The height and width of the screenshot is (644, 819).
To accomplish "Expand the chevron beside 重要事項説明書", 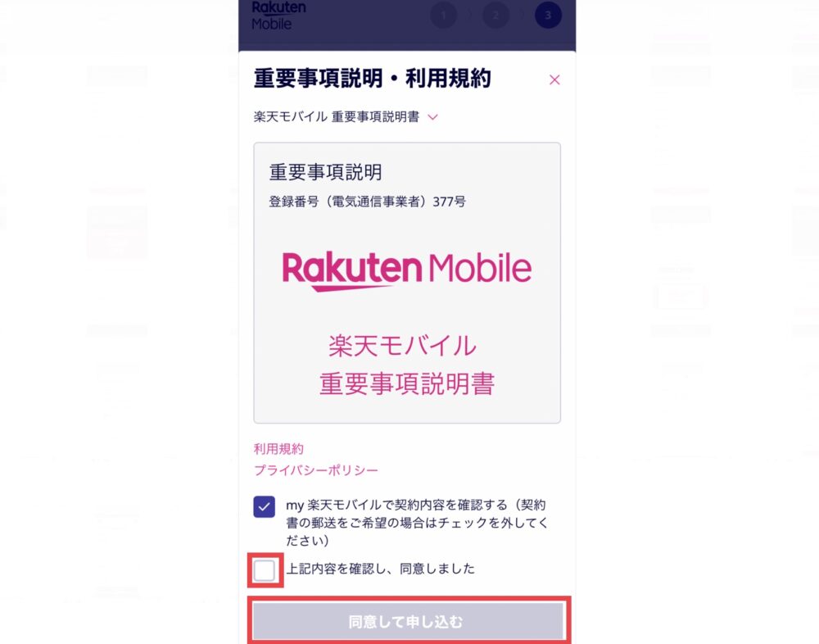I will point(432,117).
